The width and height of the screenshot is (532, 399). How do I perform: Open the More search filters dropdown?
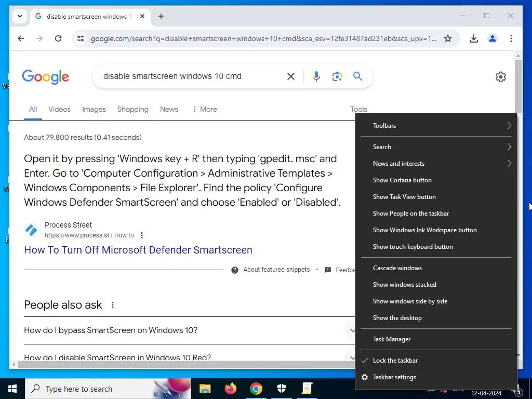point(205,109)
